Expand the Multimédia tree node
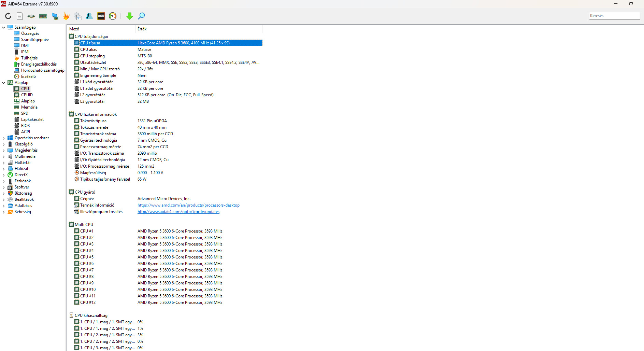Screen dimensions: 644x351 pyautogui.click(x=4, y=156)
